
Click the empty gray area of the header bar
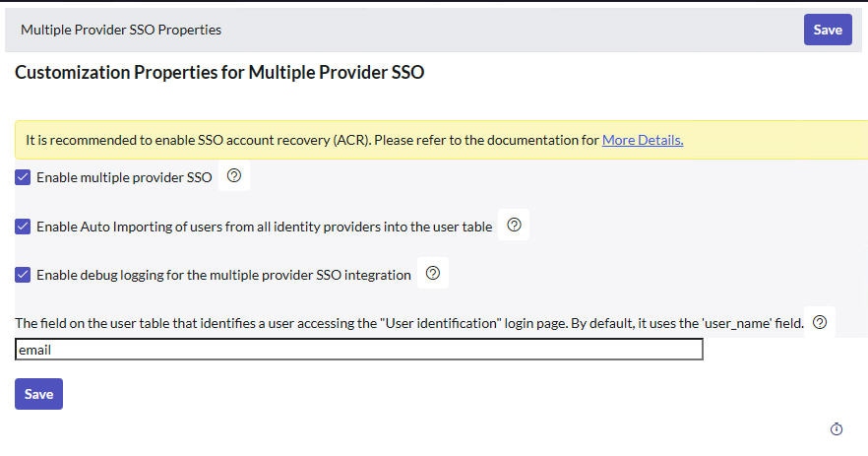(510, 30)
